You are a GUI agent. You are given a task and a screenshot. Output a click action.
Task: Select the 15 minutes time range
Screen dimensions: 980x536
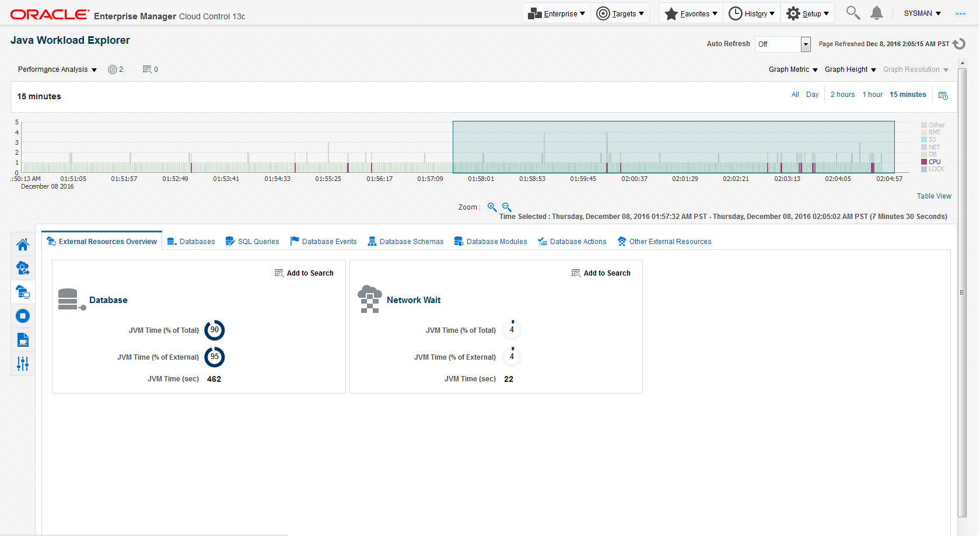[x=908, y=95]
